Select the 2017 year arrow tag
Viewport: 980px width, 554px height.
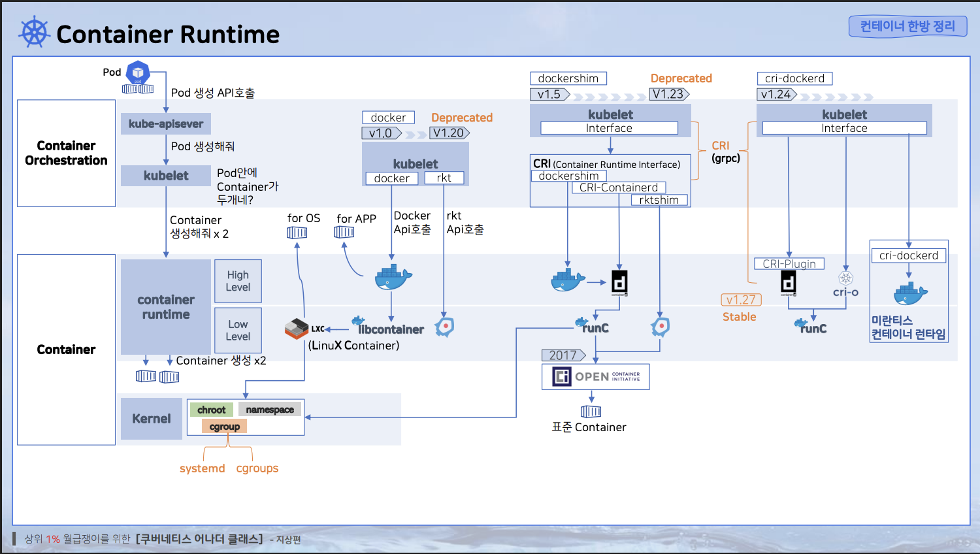(x=564, y=355)
